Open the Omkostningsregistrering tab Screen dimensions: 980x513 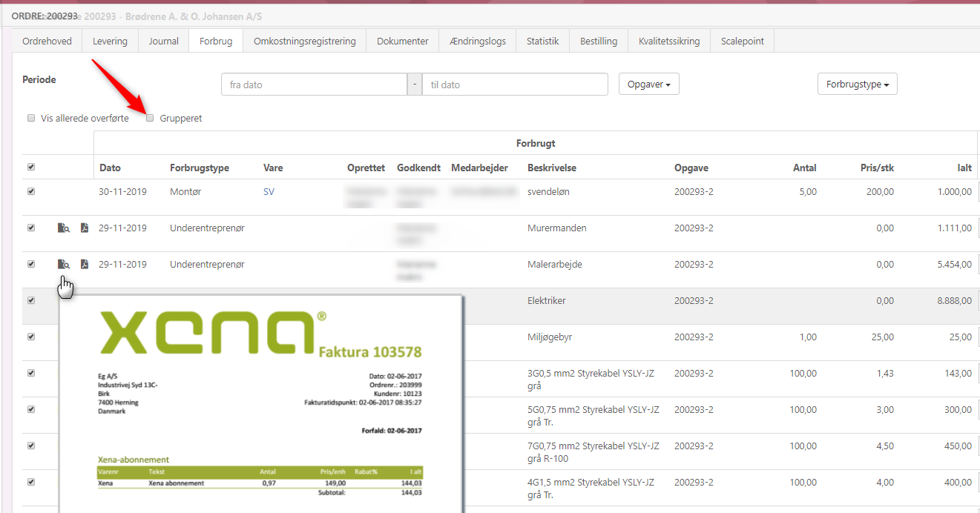pos(304,42)
